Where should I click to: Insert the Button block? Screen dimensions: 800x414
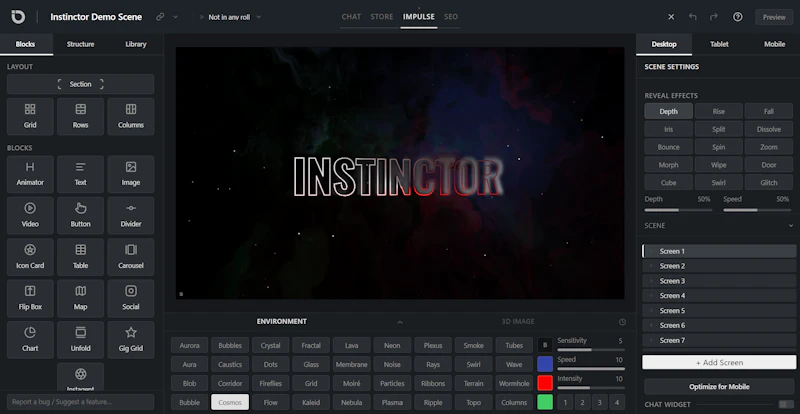[81, 215]
